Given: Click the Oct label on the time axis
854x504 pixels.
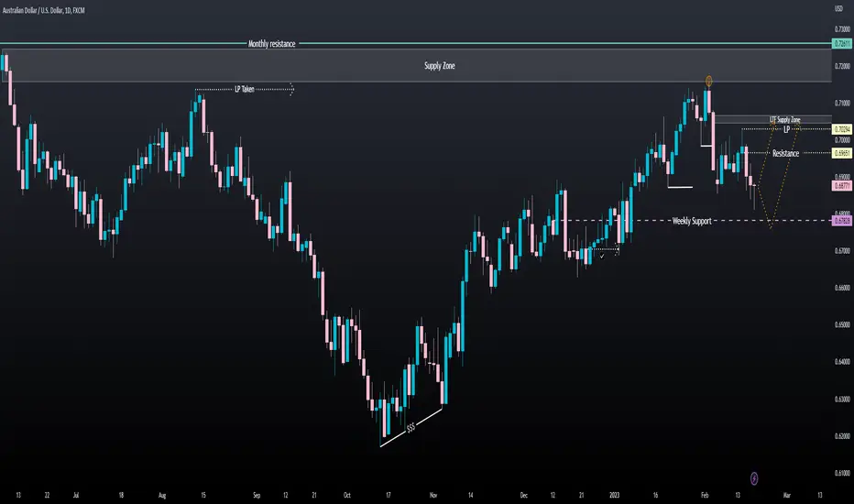Looking at the screenshot, I should click(347, 495).
